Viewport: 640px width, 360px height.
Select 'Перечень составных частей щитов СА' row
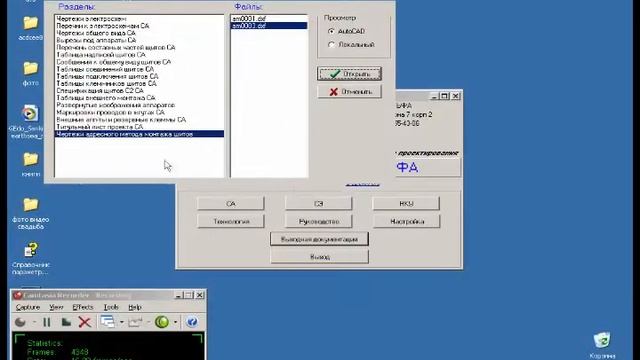pyautogui.click(x=139, y=47)
